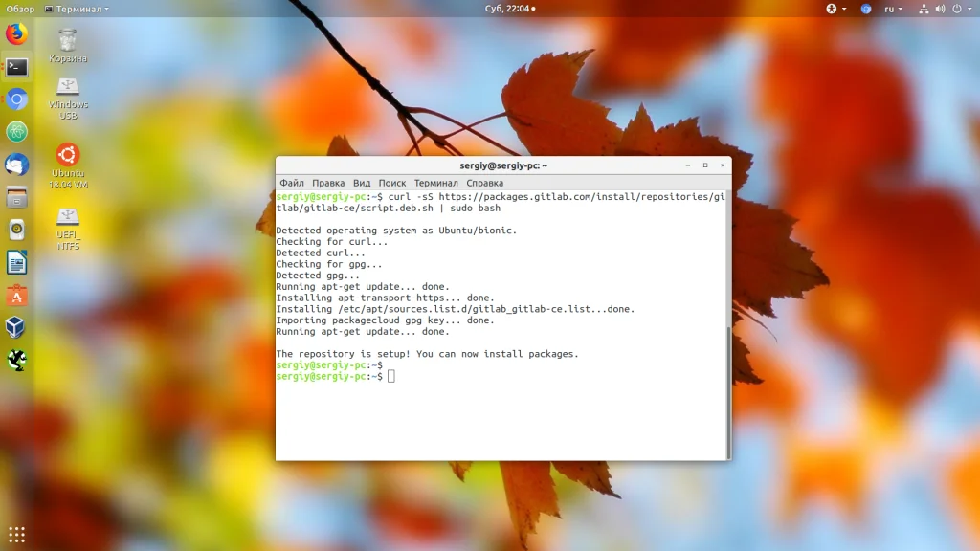Open the Файл menu
This screenshot has width=980, height=551.
coord(292,183)
